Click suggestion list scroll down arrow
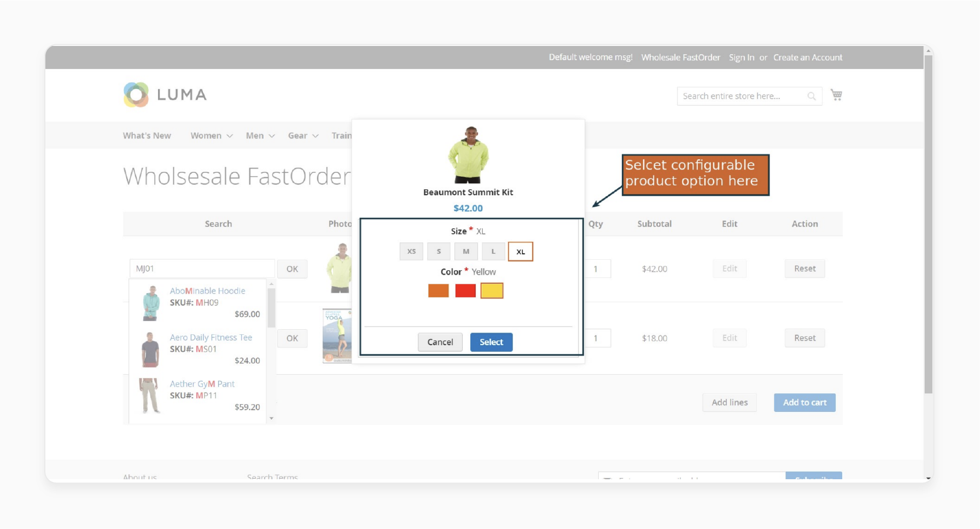This screenshot has height=529, width=980. tap(271, 418)
